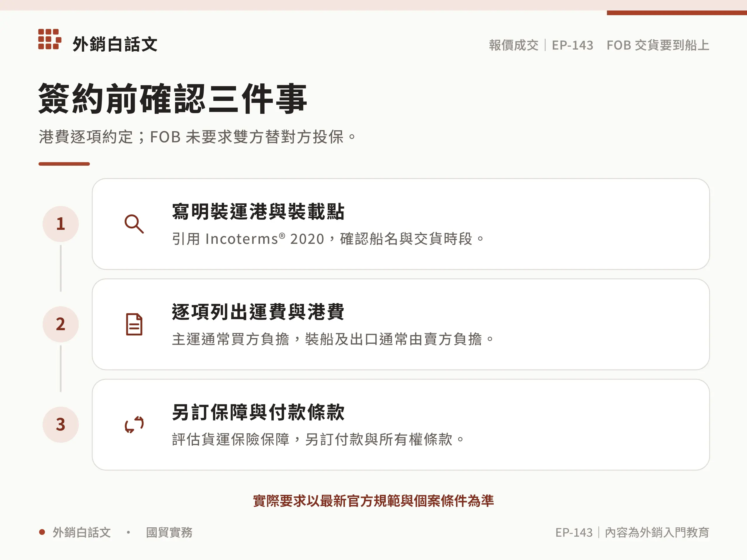The width and height of the screenshot is (747, 560).
Task: Click the document icon in card two
Action: [134, 324]
